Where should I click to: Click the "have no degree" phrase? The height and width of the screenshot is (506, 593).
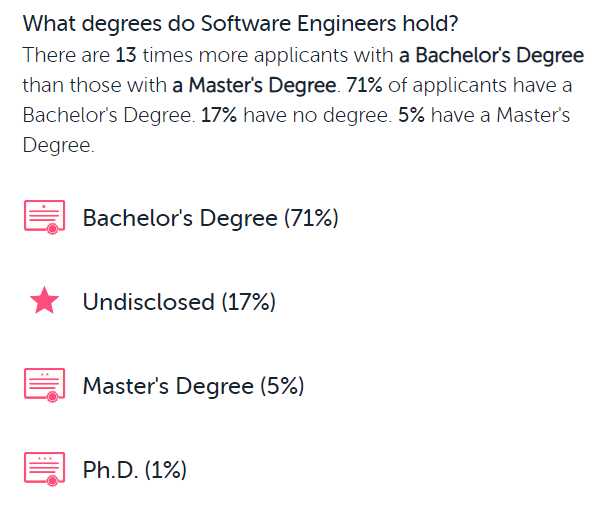pyautogui.click(x=317, y=115)
